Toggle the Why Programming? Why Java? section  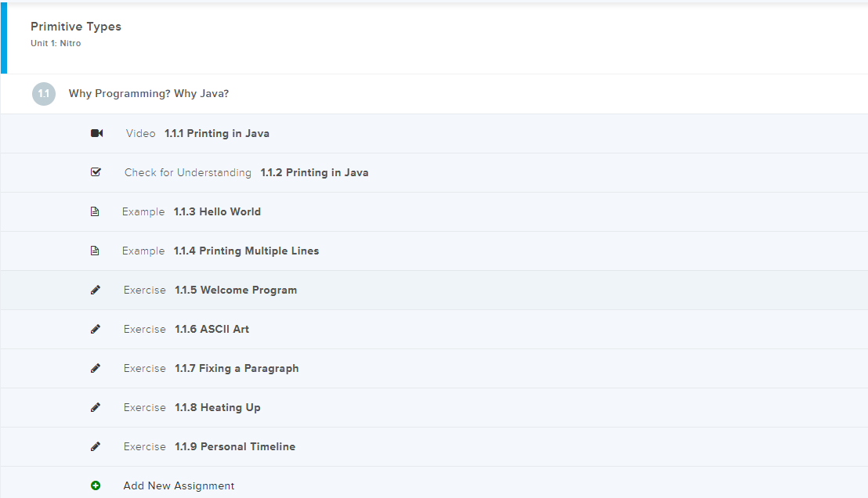point(149,94)
